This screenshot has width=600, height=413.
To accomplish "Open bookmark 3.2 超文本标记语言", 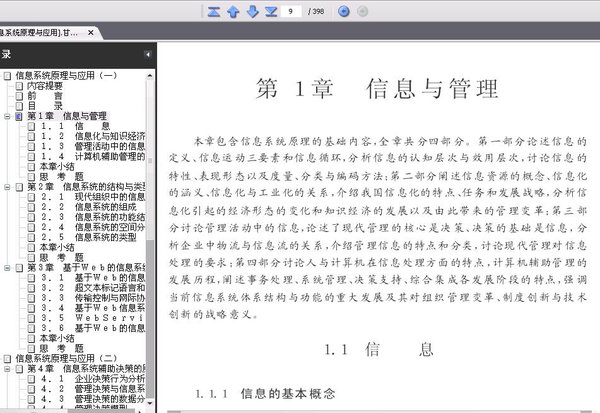I will 93,288.
